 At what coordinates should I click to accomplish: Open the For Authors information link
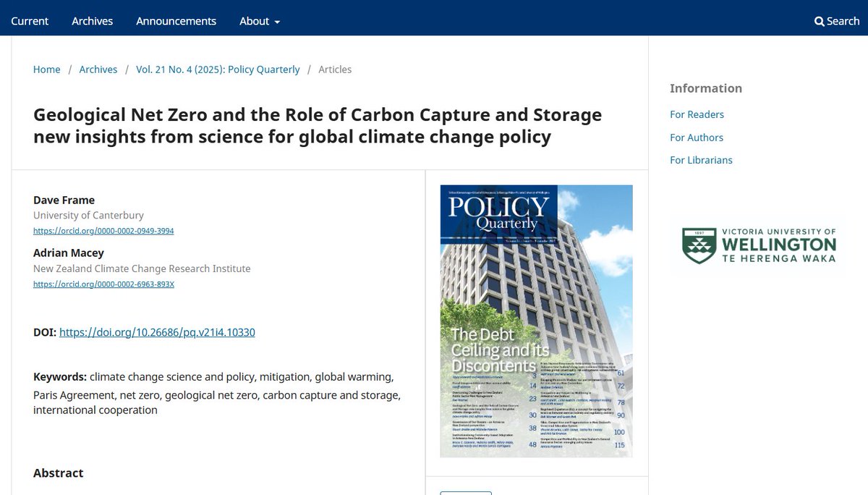[697, 137]
